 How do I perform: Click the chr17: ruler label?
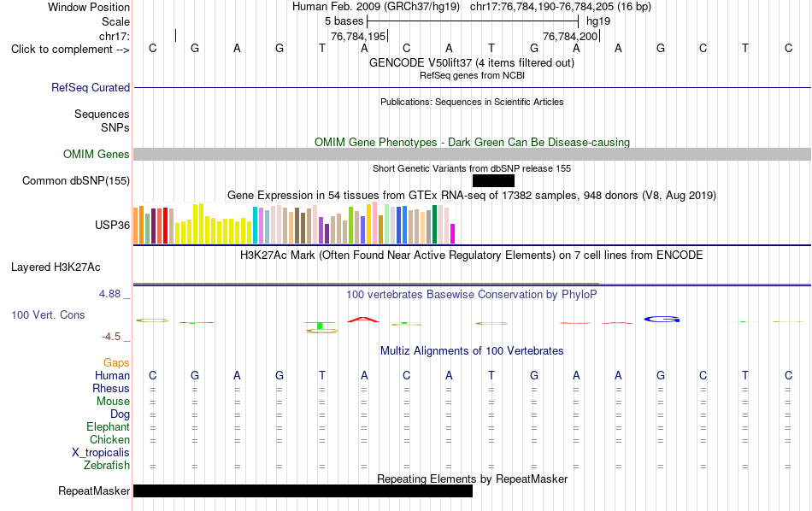point(115,36)
